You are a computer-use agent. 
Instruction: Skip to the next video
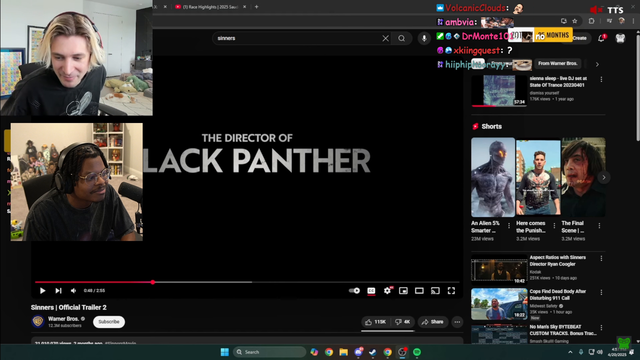click(x=58, y=291)
